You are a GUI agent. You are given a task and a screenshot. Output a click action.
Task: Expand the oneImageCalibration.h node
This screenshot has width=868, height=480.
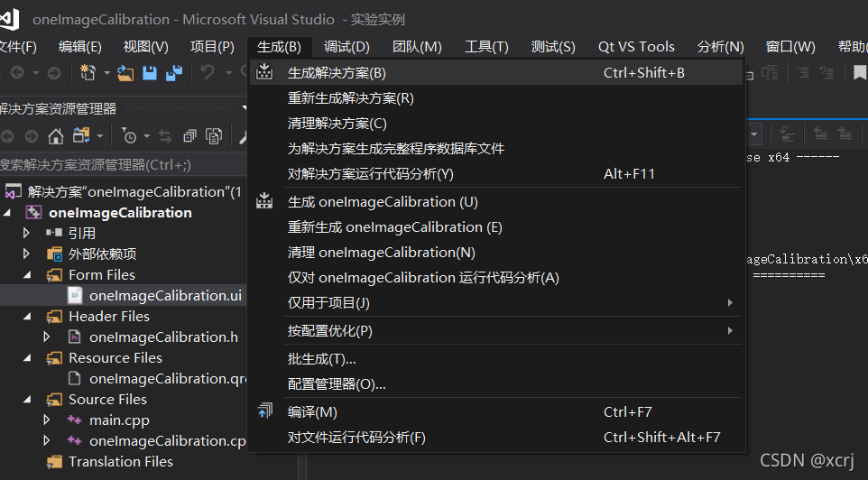pos(47,337)
